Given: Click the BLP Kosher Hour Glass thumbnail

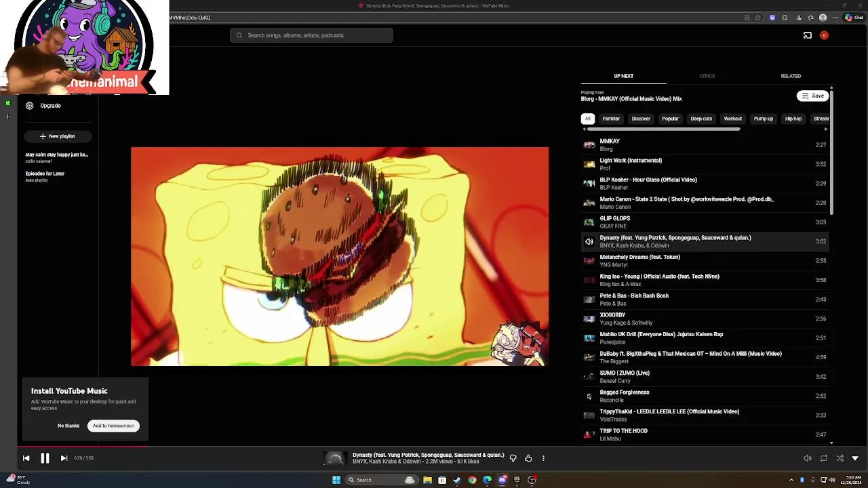Looking at the screenshot, I should pyautogui.click(x=589, y=184).
